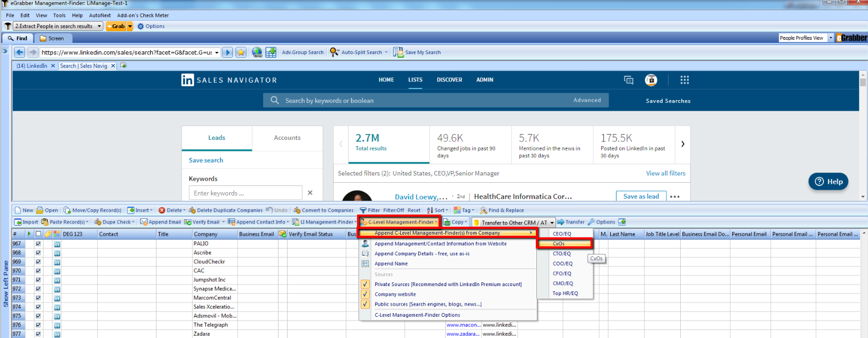This screenshot has width=868, height=338.
Task: Click the Delete Duplicate Companies toolbar button
Action: (225, 210)
